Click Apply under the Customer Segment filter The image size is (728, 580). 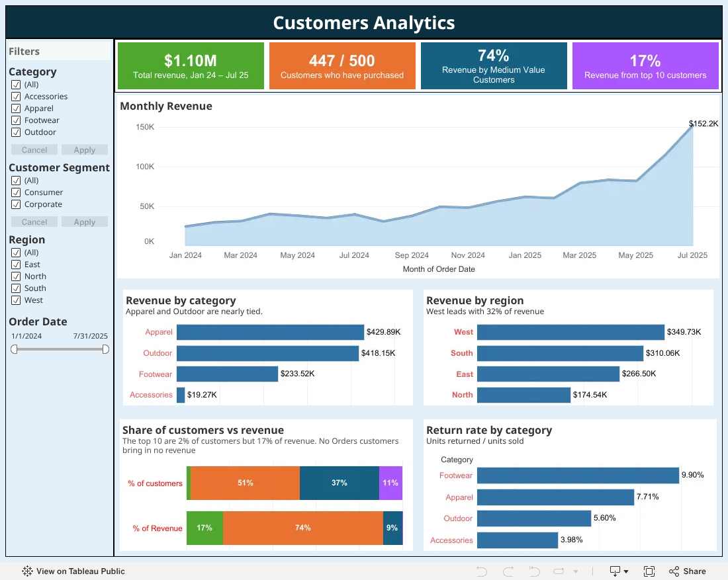click(x=85, y=222)
